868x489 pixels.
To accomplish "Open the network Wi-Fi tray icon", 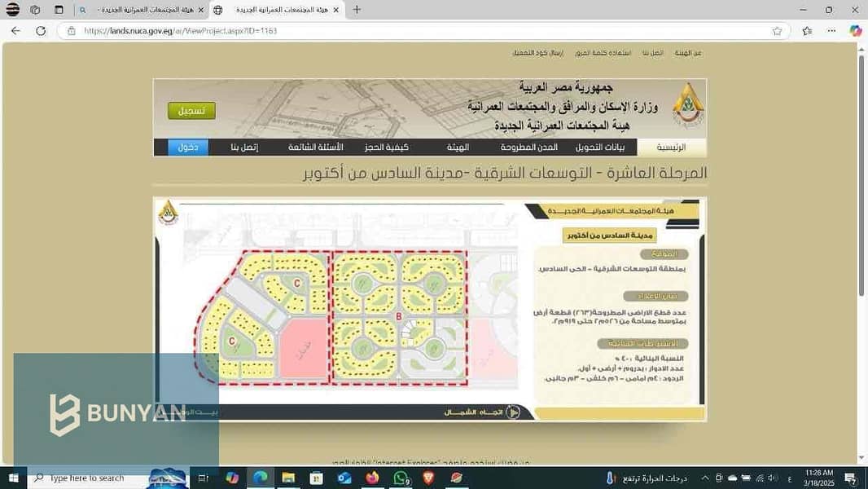I will [760, 478].
